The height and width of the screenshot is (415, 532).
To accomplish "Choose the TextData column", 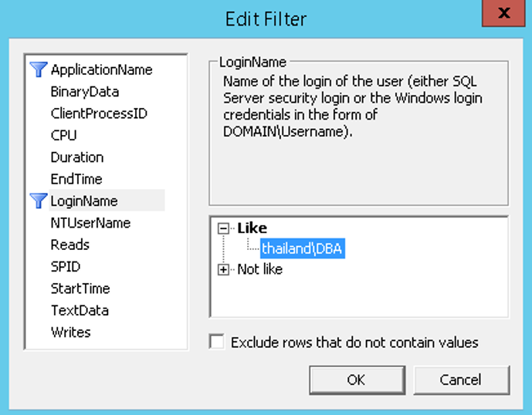I will (x=80, y=310).
